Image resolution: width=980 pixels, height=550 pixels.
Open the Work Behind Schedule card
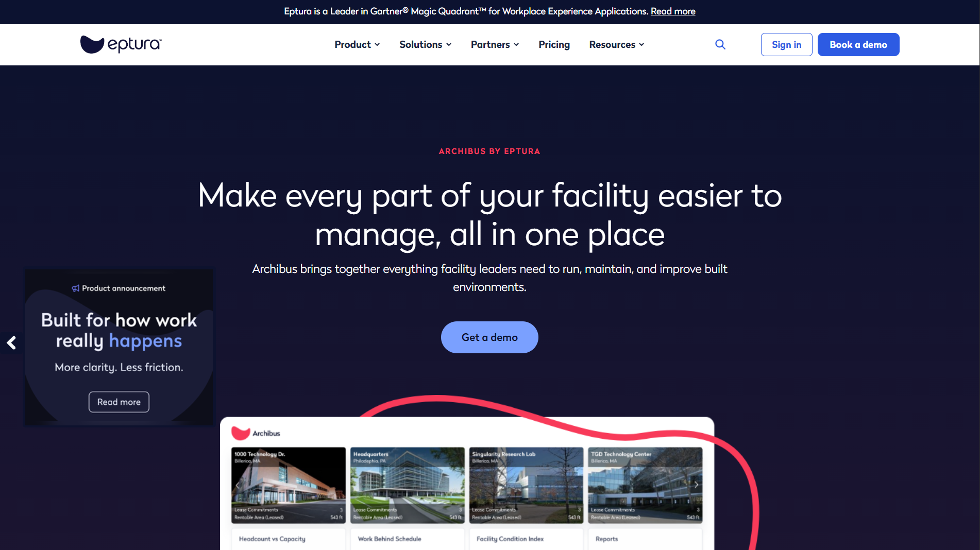[x=408, y=539]
